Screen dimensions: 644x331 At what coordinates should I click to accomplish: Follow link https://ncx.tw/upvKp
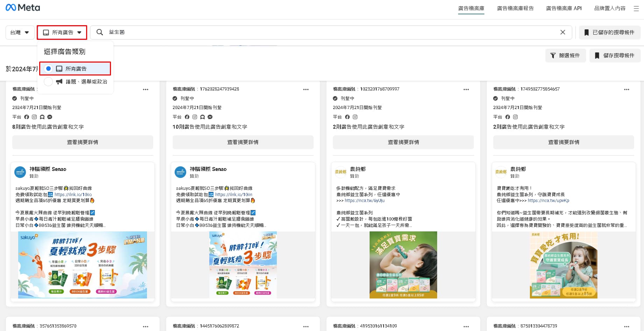(548, 201)
